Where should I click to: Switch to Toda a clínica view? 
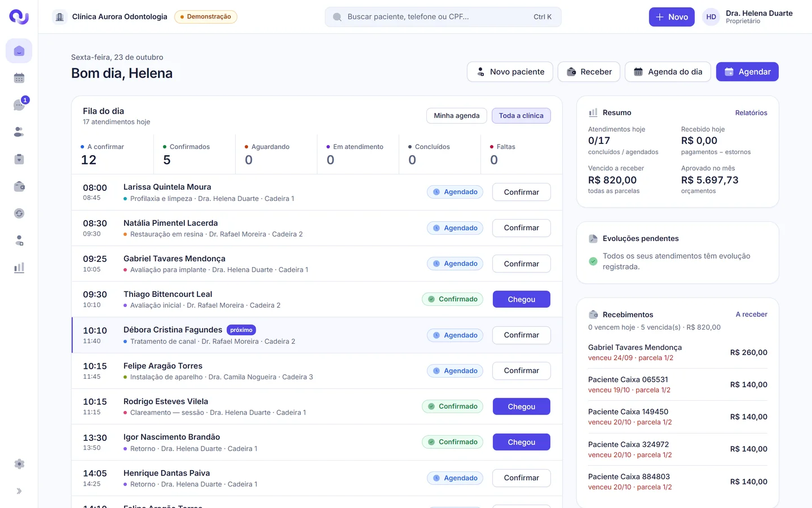coord(521,116)
